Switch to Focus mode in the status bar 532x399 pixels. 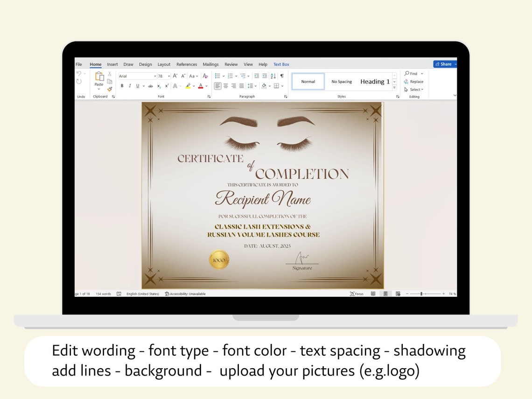click(x=357, y=294)
